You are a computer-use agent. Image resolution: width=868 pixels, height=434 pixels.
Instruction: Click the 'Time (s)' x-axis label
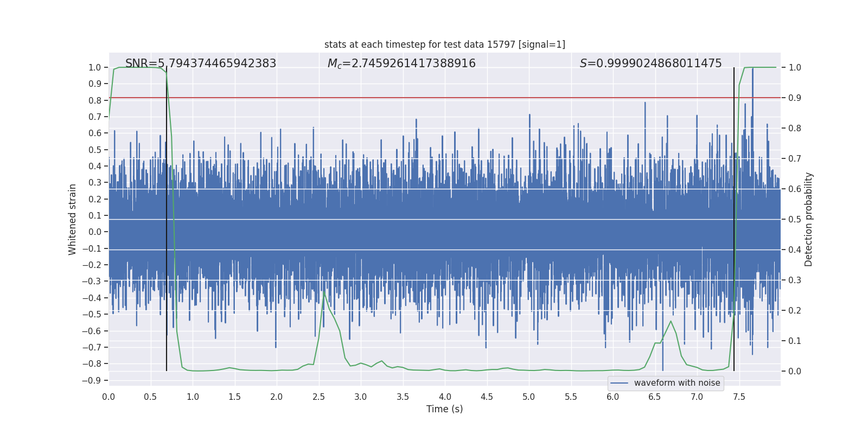click(444, 409)
